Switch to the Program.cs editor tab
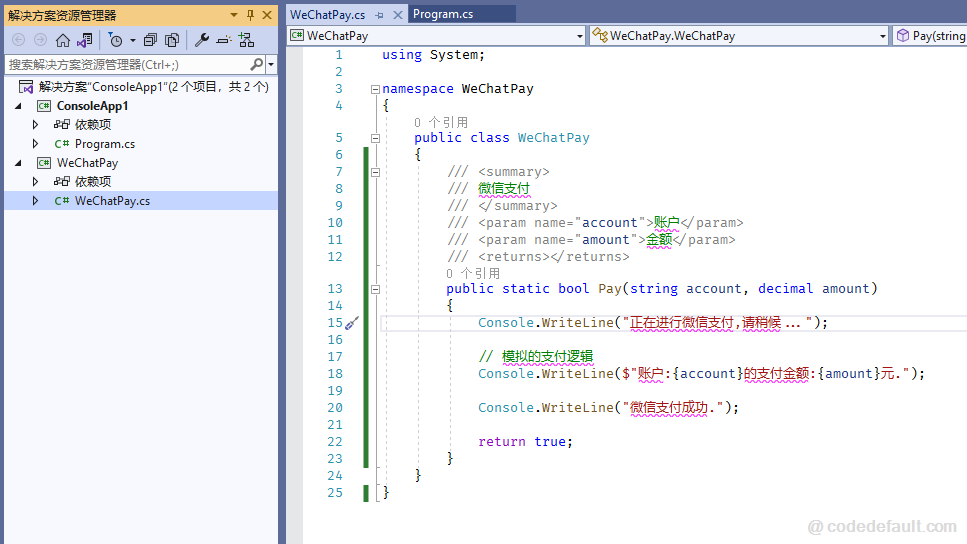The height and width of the screenshot is (544, 967). (x=443, y=14)
